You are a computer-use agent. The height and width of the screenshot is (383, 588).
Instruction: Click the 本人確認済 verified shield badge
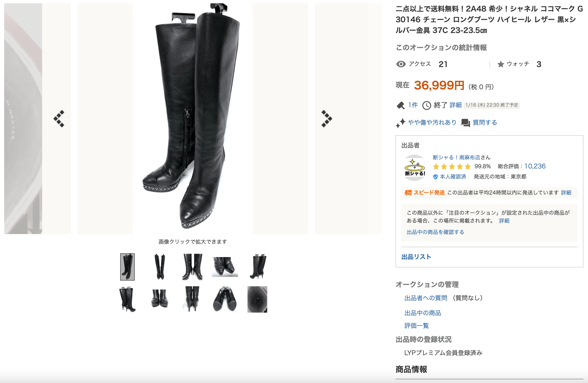click(435, 177)
